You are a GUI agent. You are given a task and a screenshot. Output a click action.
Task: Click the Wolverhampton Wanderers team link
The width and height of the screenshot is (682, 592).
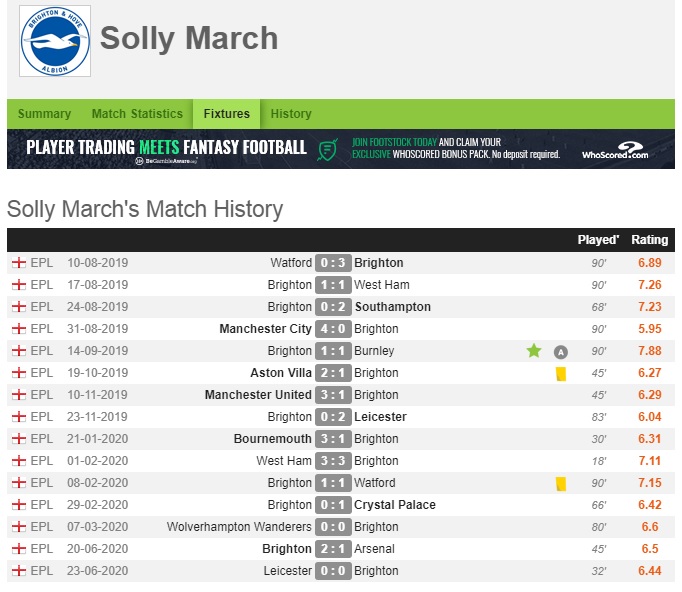239,527
